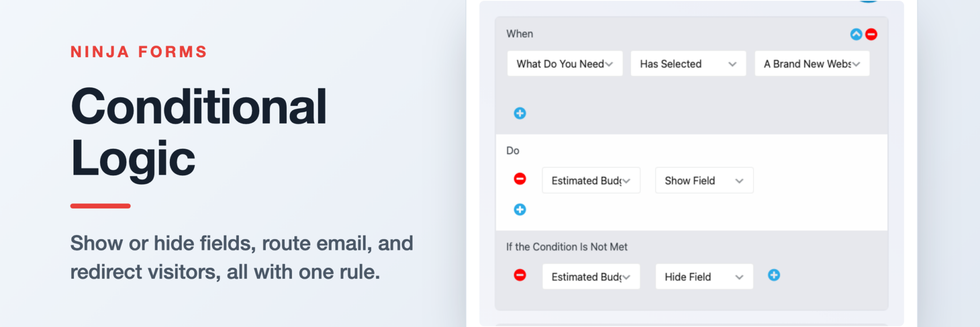980x327 pixels.
Task: Add a new Do action with blue plus
Action: pyautogui.click(x=520, y=209)
